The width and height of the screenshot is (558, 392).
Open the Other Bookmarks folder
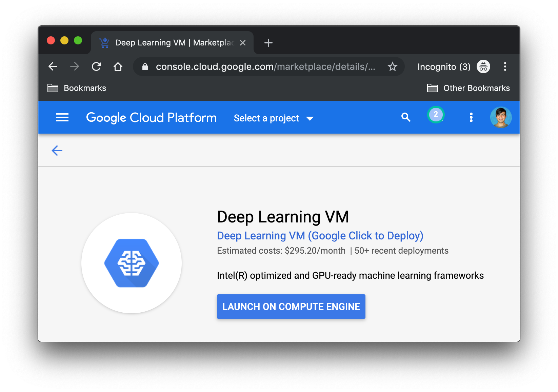click(469, 88)
